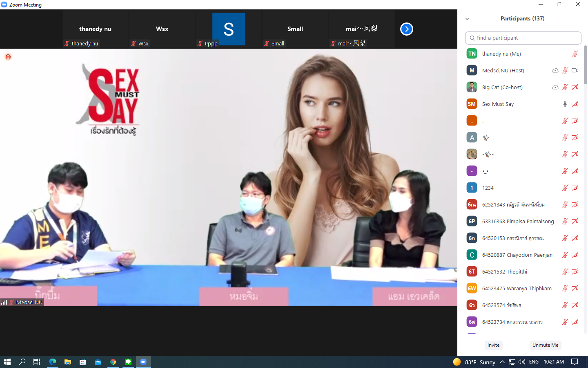The height and width of the screenshot is (368, 588).
Task: Click 64521532 Thepitthi muted microphone icon
Action: point(565,272)
